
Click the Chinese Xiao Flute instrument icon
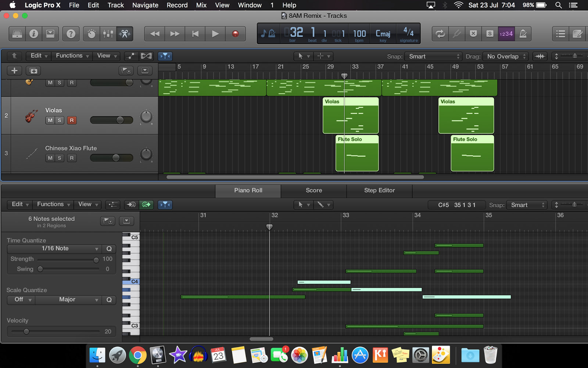pyautogui.click(x=32, y=153)
